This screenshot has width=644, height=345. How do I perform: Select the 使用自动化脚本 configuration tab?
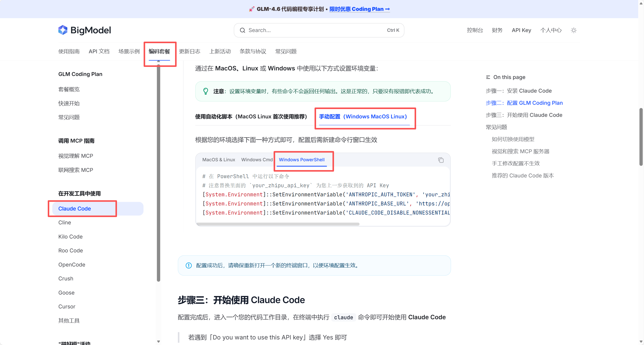[251, 116]
